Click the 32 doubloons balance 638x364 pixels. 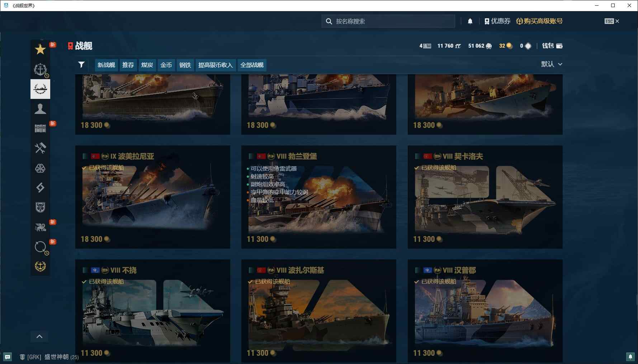(506, 46)
